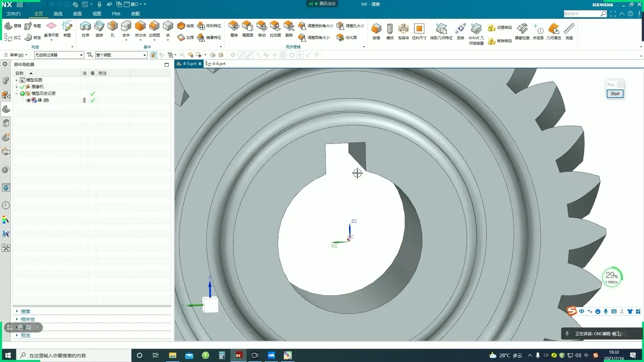Toggle the green check for 摄像机 node

pyautogui.click(x=22, y=87)
